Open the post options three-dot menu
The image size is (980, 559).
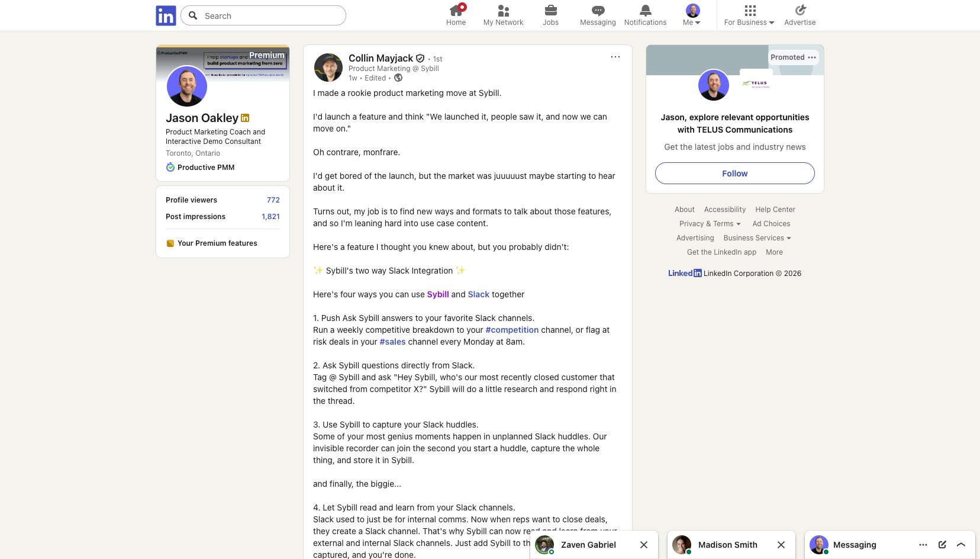615,57
